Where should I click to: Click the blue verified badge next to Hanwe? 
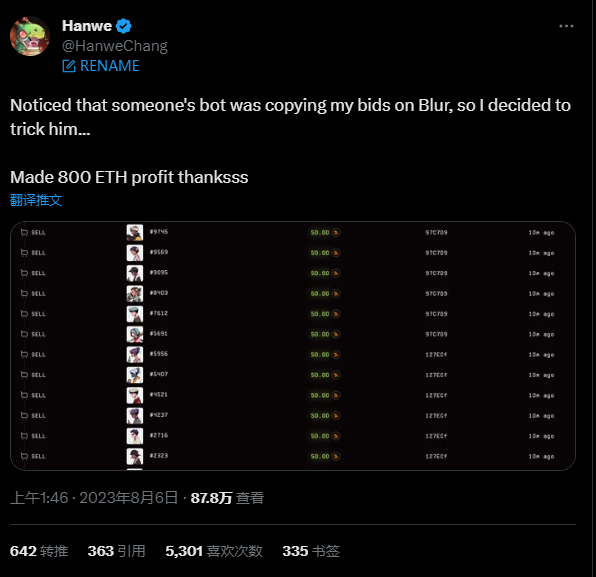(x=124, y=26)
